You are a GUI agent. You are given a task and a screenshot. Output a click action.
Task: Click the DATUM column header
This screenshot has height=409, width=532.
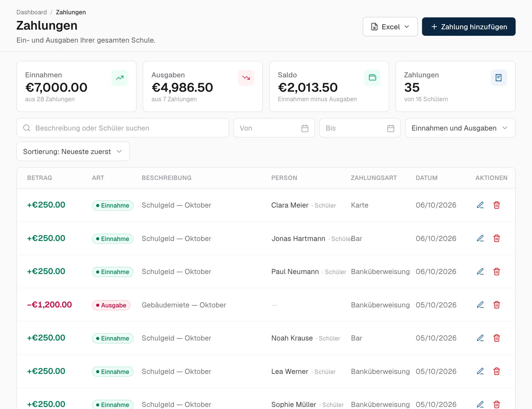427,178
